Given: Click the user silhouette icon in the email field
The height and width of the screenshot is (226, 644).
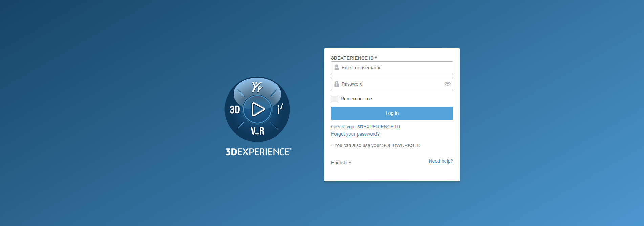Looking at the screenshot, I should pos(337,68).
